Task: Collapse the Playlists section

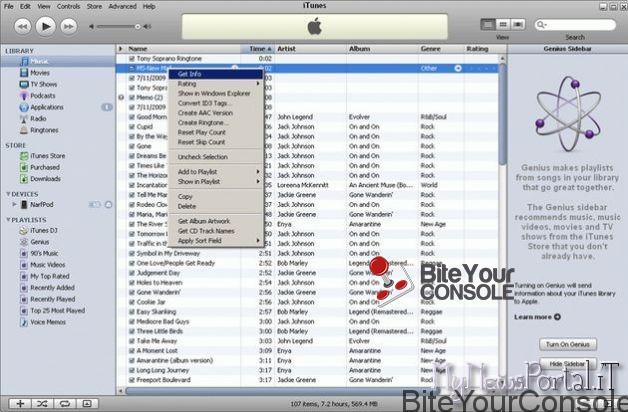Action: (x=8, y=220)
